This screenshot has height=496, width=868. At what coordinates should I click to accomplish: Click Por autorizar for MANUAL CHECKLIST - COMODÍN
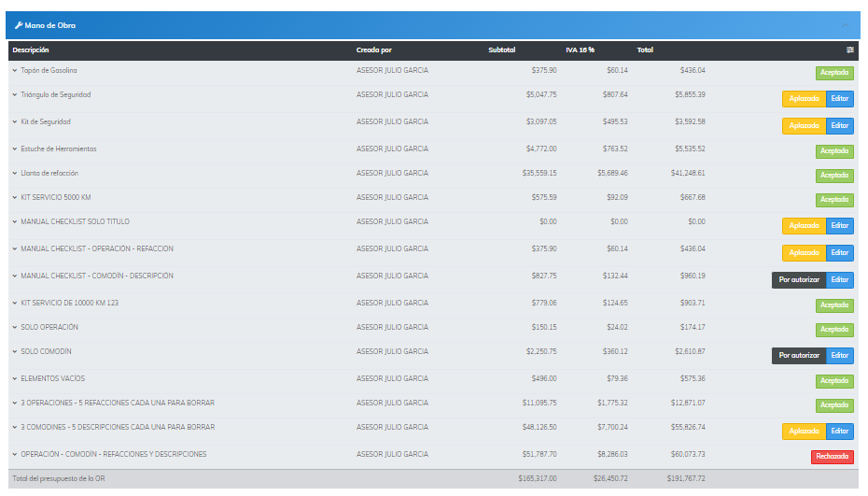(x=799, y=280)
